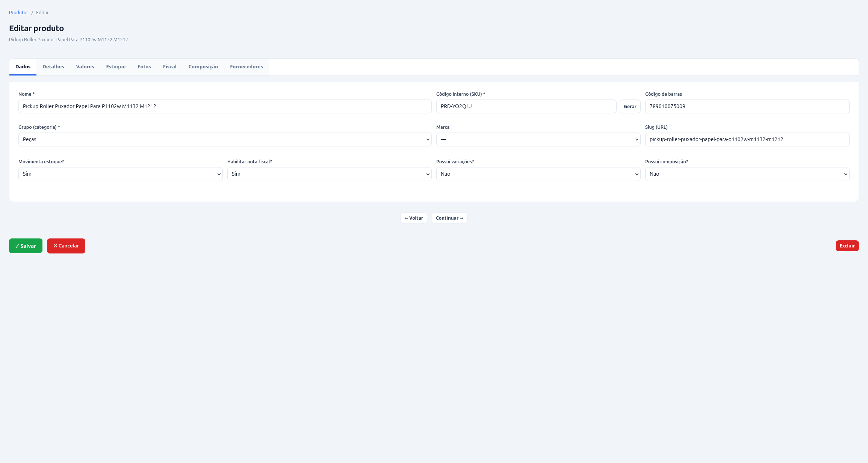Click the red Cancelar button
This screenshot has height=463, width=868.
(66, 246)
